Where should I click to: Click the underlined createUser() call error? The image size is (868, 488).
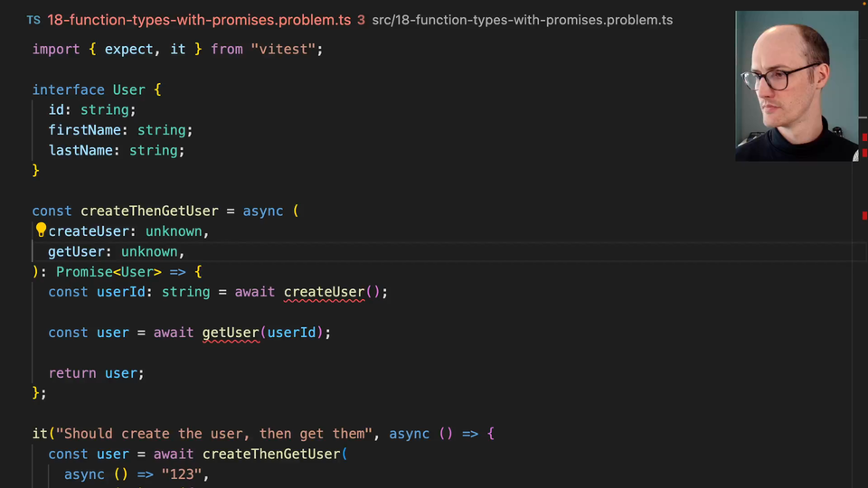click(x=324, y=292)
